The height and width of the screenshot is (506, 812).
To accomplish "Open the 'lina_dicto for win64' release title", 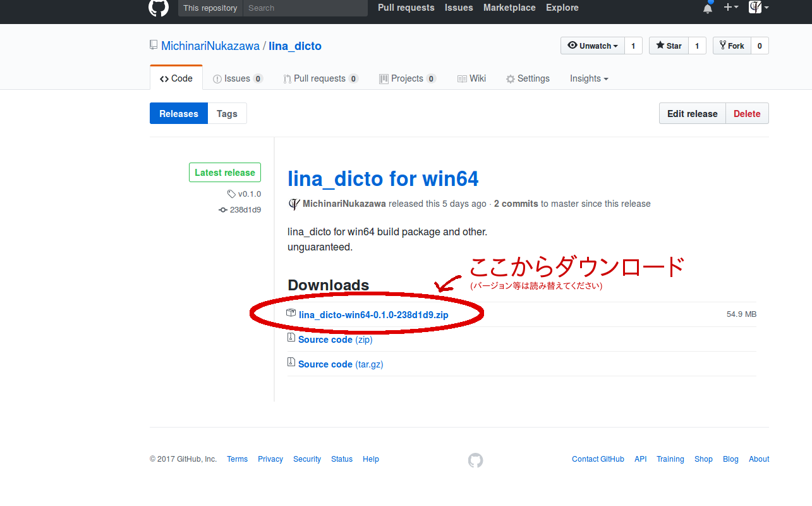I will (x=383, y=179).
